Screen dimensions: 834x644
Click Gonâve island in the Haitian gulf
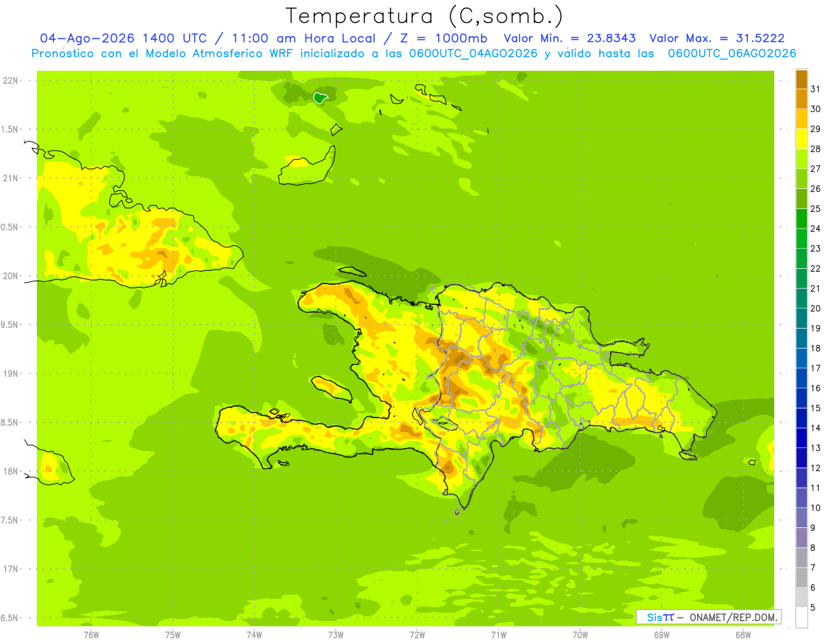[331, 388]
